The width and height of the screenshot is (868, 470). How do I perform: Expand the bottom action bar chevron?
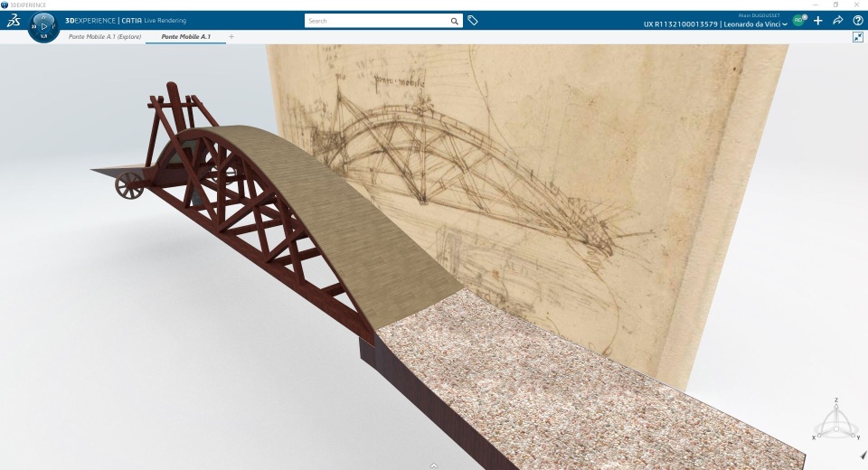click(x=434, y=466)
